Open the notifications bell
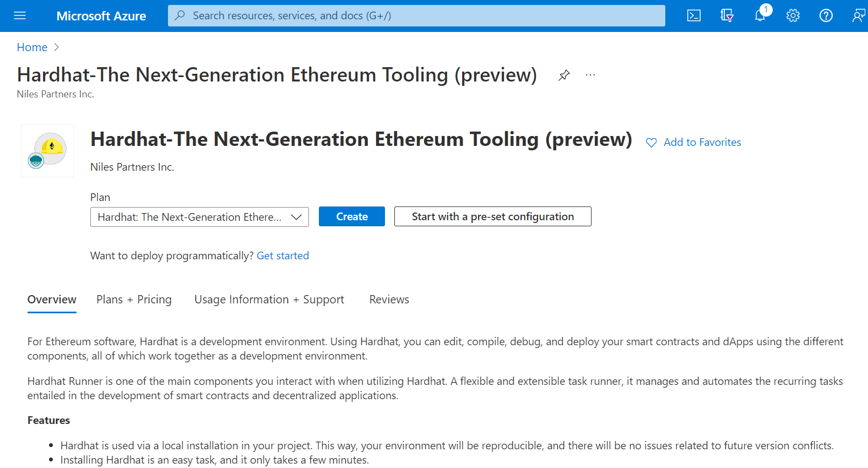This screenshot has width=868, height=468. (760, 15)
